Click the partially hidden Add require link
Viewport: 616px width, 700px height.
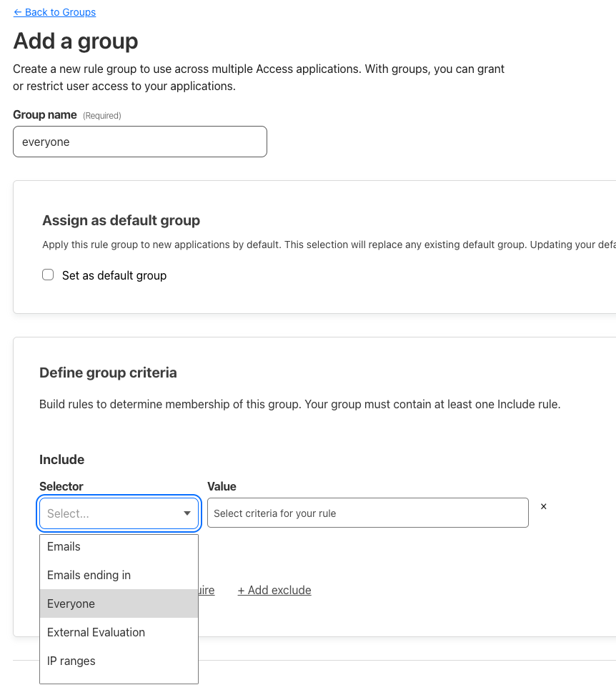[x=207, y=590]
